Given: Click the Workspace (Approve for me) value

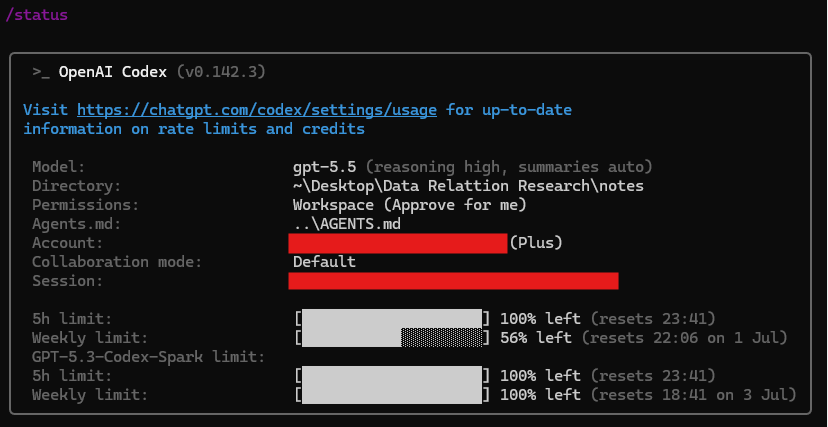Looking at the screenshot, I should pyautogui.click(x=410, y=205).
